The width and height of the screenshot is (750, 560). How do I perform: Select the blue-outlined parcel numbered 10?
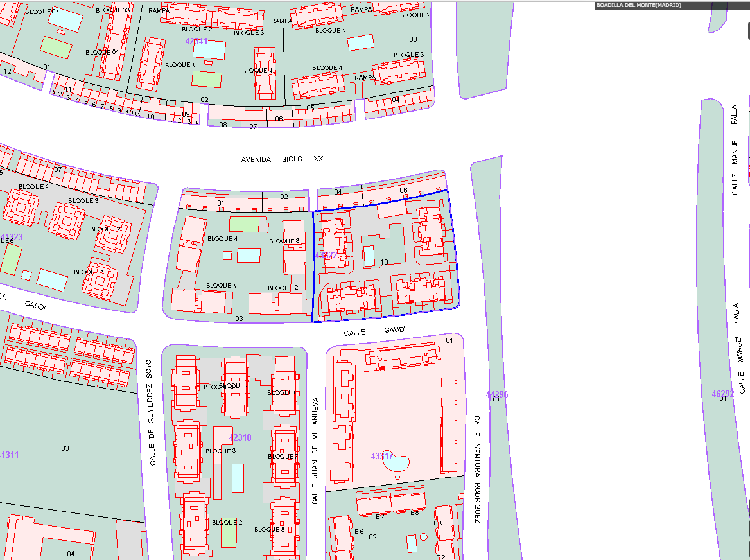click(x=384, y=262)
